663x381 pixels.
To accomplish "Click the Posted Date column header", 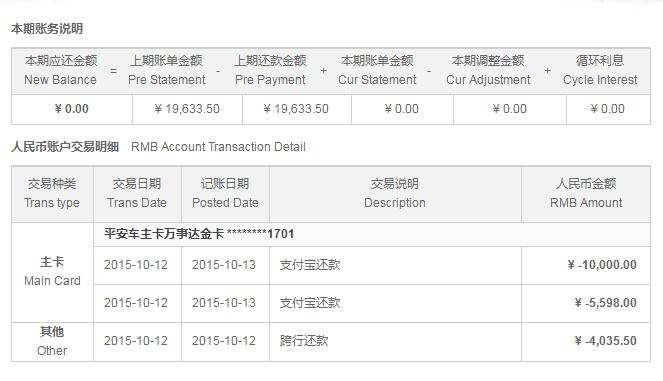I will tap(225, 194).
